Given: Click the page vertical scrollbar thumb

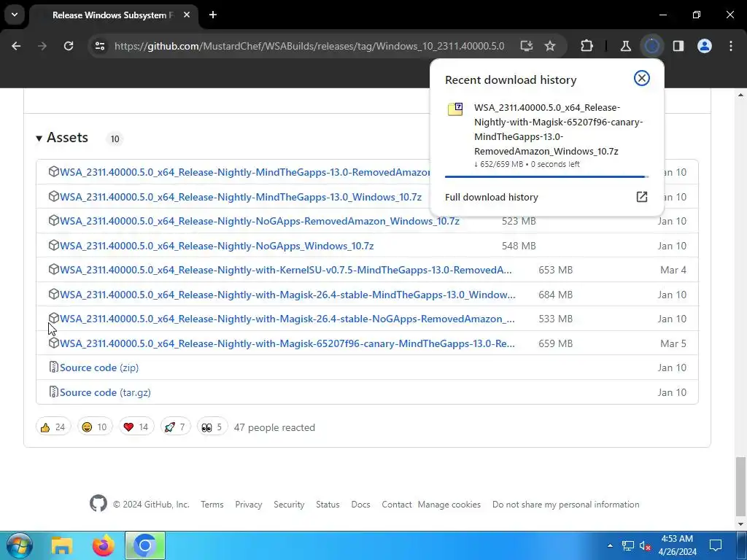Looking at the screenshot, I should click(x=740, y=486).
